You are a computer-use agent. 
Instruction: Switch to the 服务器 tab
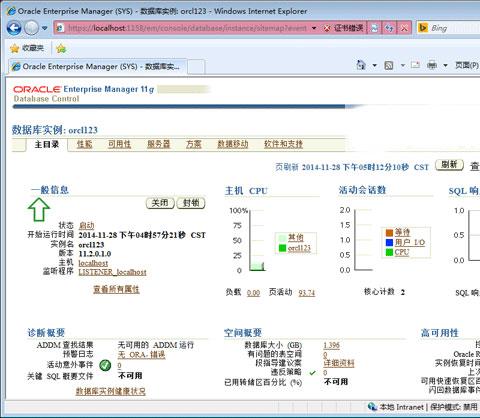[159, 144]
